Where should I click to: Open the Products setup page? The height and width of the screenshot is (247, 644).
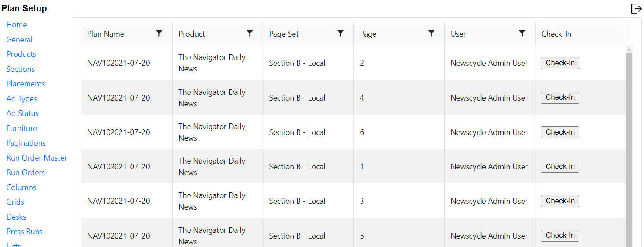(21, 54)
